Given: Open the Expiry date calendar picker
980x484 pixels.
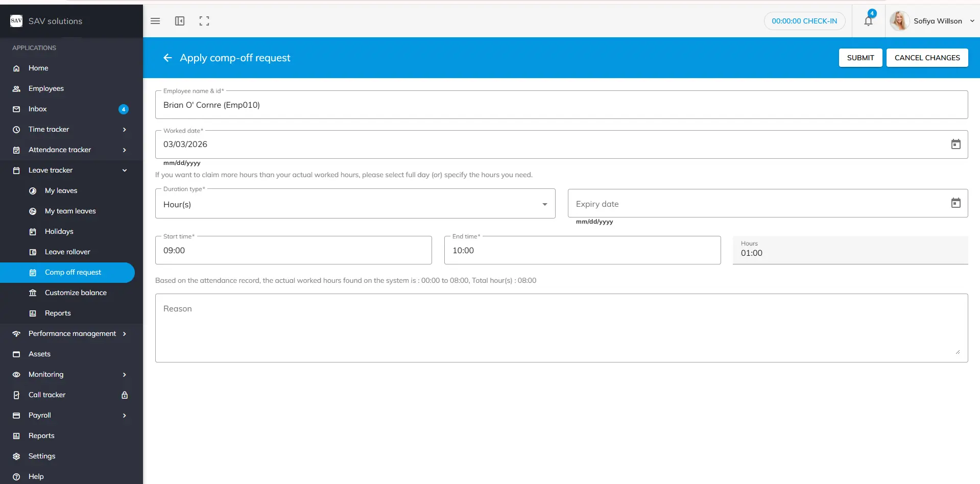Looking at the screenshot, I should [x=955, y=203].
